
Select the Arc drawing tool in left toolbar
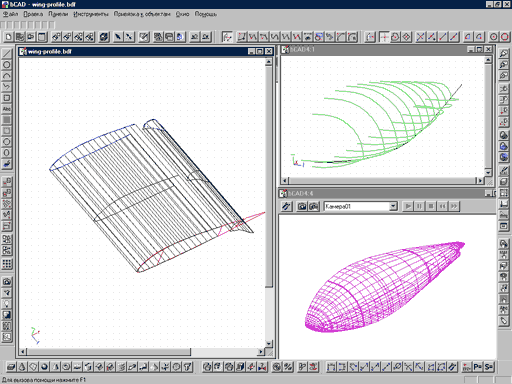pyautogui.click(x=7, y=76)
